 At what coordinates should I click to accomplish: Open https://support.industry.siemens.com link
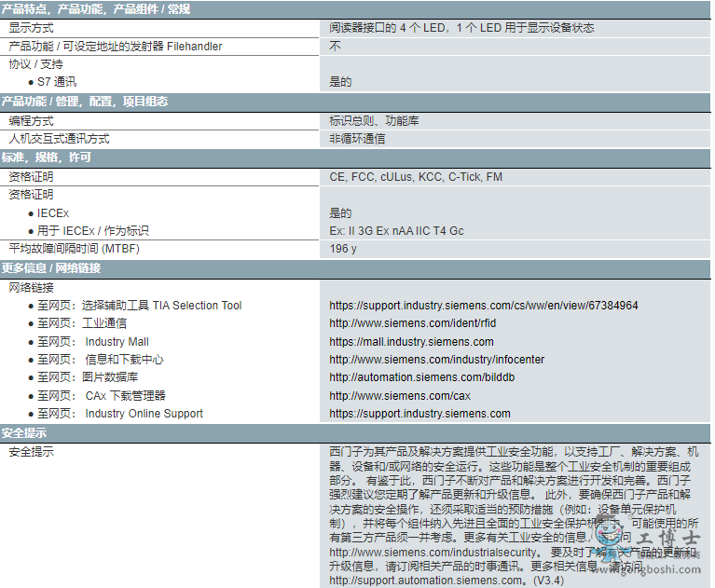420,414
